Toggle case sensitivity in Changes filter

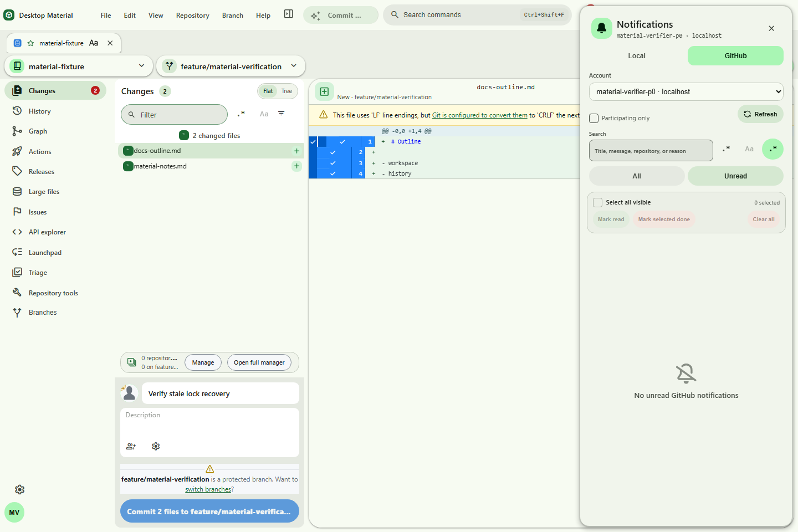[x=264, y=114]
